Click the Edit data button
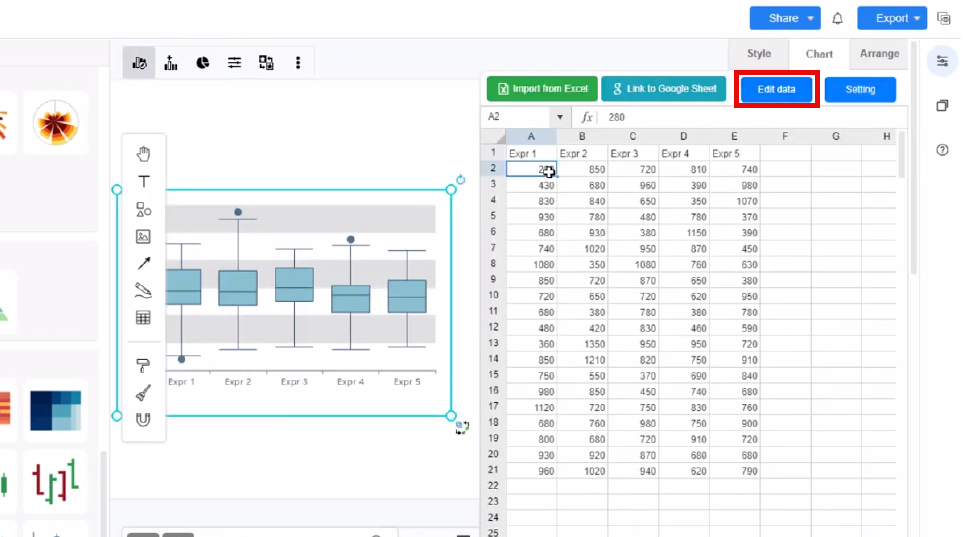 (x=776, y=89)
